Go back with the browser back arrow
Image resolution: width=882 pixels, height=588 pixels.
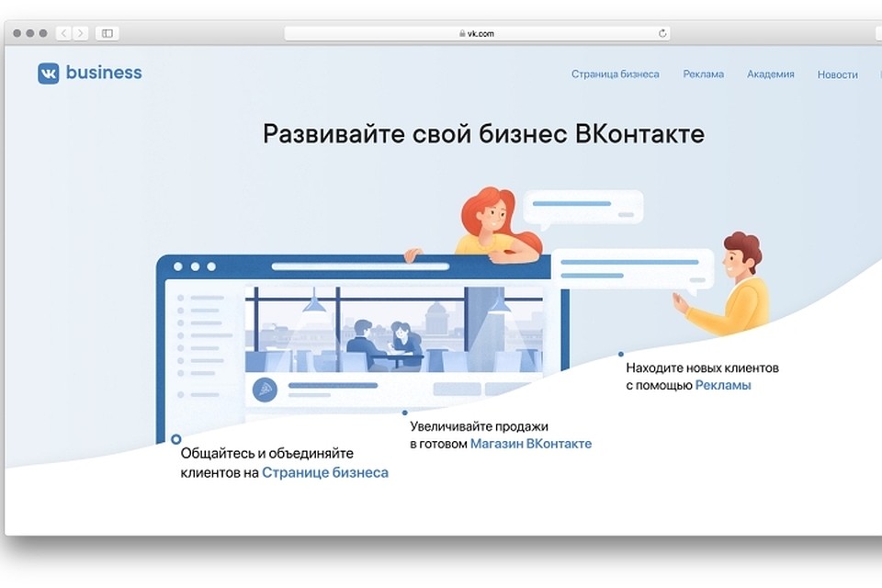tap(63, 33)
